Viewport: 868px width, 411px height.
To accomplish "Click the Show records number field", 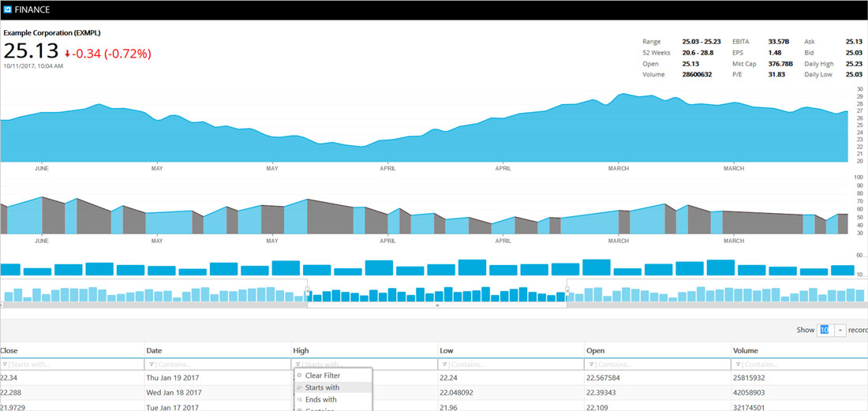I will (825, 330).
